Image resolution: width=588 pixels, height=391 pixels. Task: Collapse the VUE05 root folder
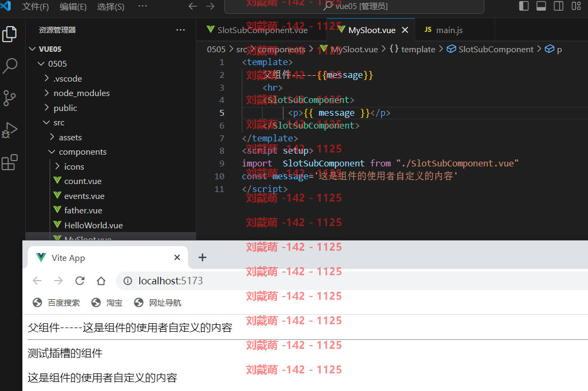click(112, 49)
